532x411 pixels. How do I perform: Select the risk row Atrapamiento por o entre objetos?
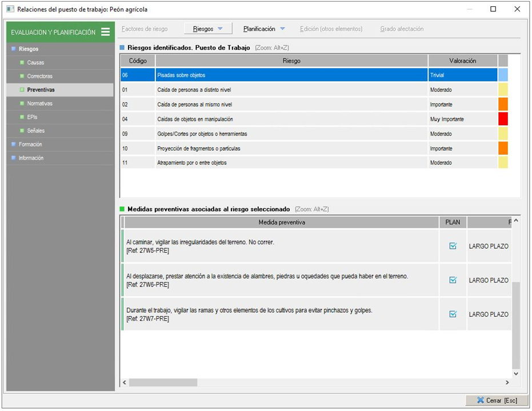click(291, 163)
